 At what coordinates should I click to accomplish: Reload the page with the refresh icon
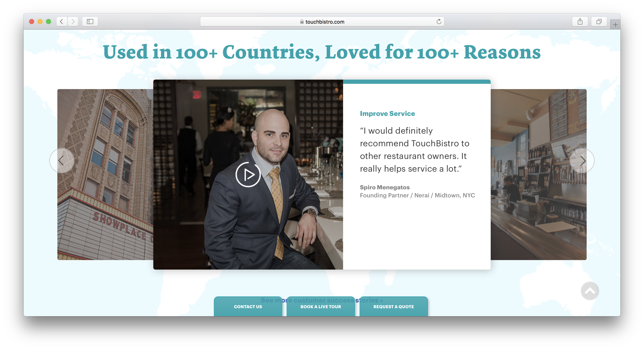pyautogui.click(x=439, y=22)
